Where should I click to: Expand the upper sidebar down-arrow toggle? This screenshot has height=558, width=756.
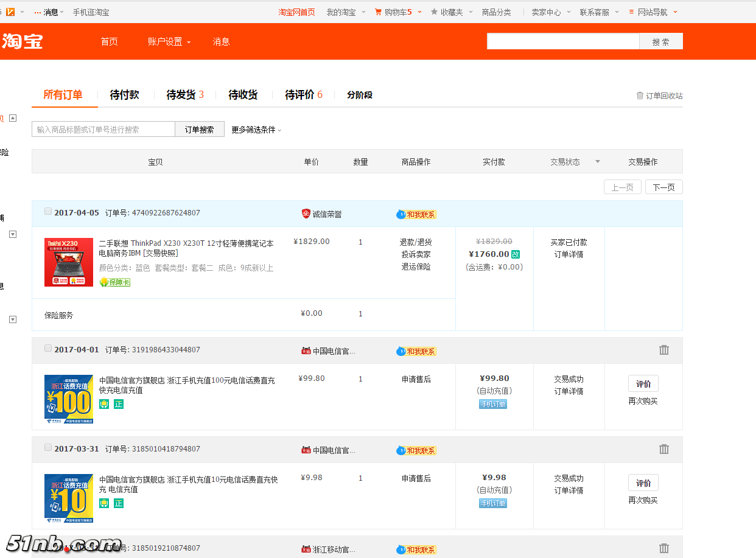13,234
